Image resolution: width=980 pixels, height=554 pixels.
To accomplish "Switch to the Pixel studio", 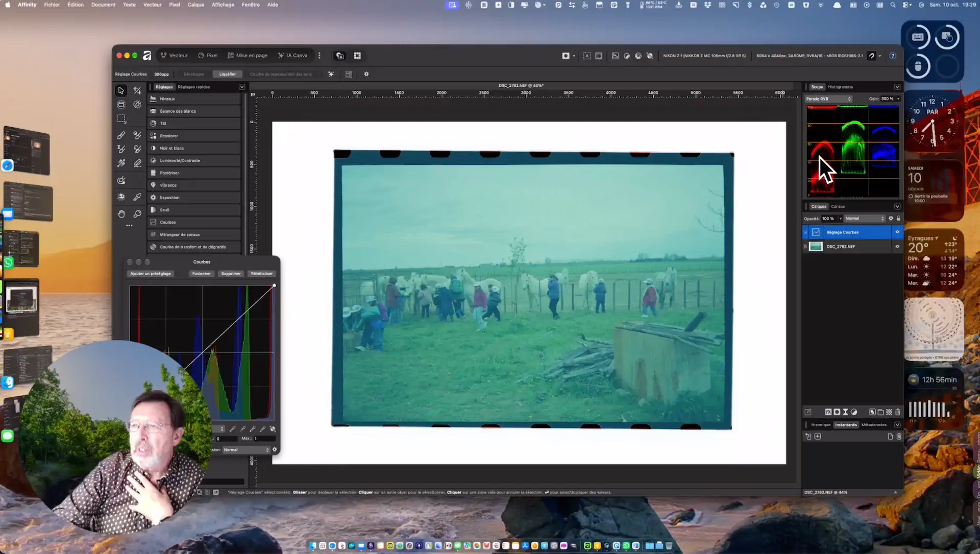I will 208,56.
